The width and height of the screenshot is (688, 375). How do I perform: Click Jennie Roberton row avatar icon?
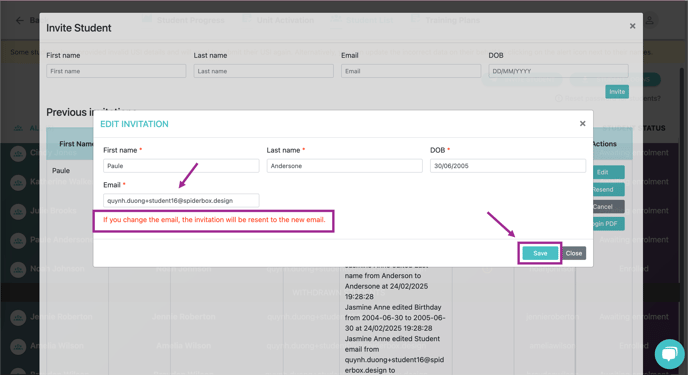click(x=18, y=317)
